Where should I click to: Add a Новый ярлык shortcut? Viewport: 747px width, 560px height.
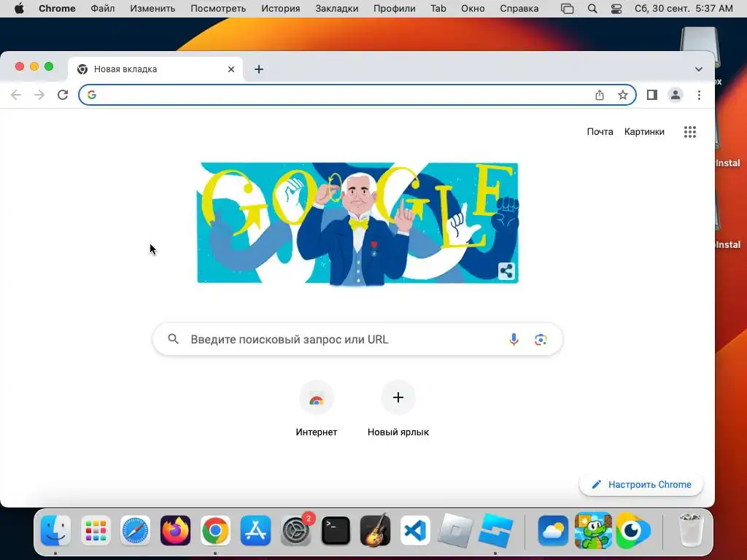coord(398,408)
